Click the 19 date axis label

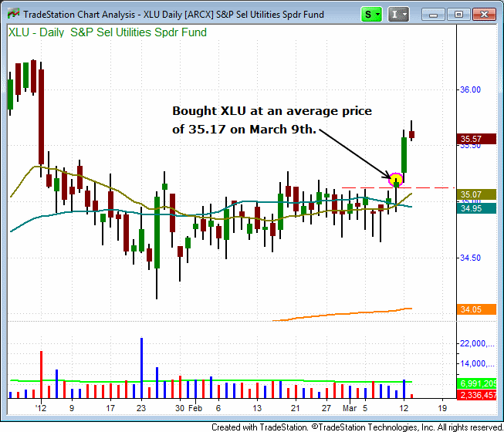442,408
